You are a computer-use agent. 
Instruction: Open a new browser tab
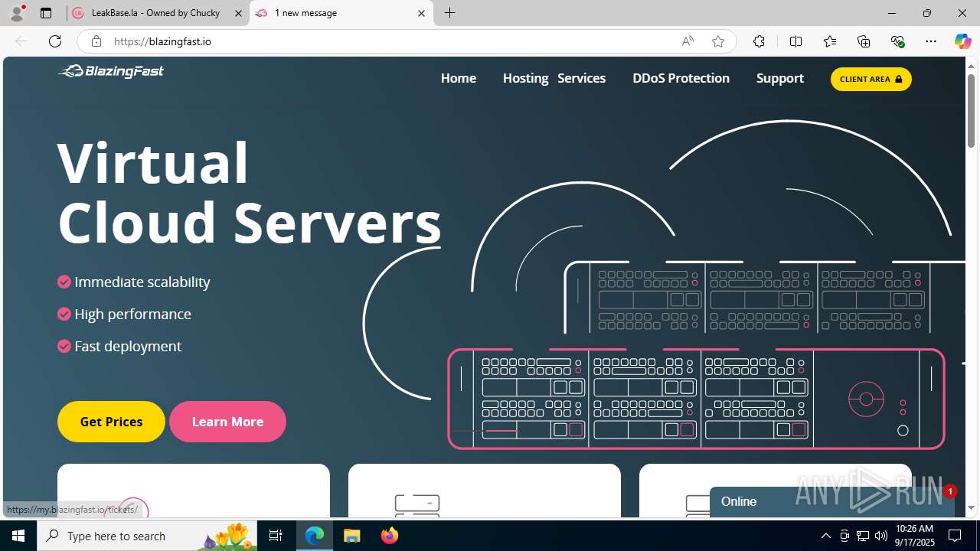click(450, 13)
